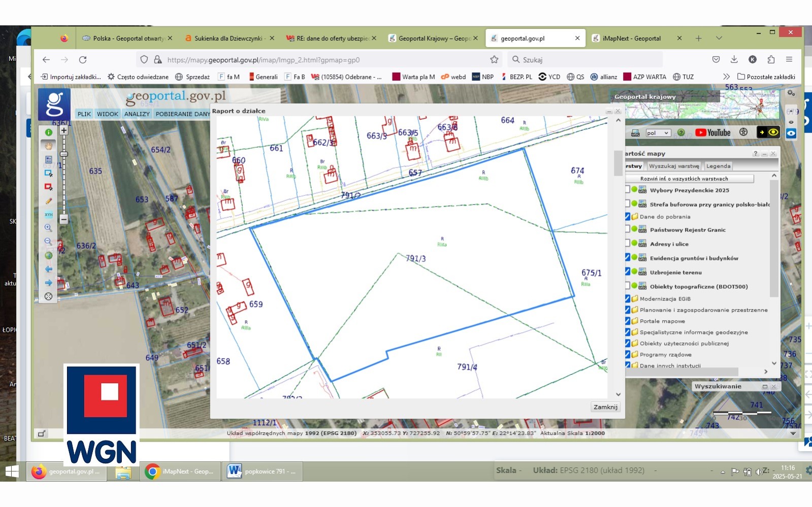Image resolution: width=812 pixels, height=507 pixels.
Task: Uncheck Ewidencja gruntów i budynków layer
Action: (628, 258)
